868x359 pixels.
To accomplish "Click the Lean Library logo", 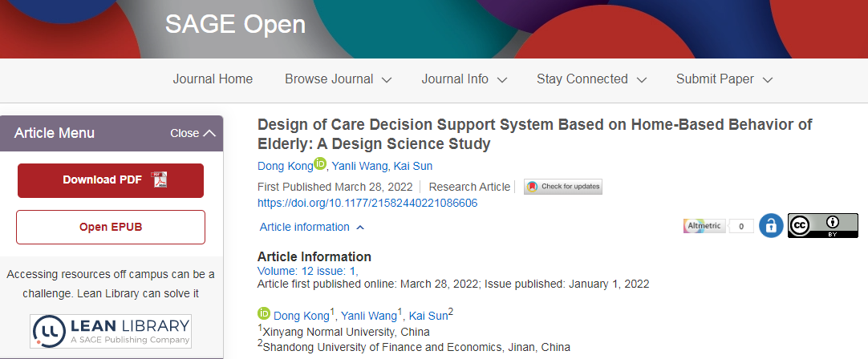I will (111, 329).
